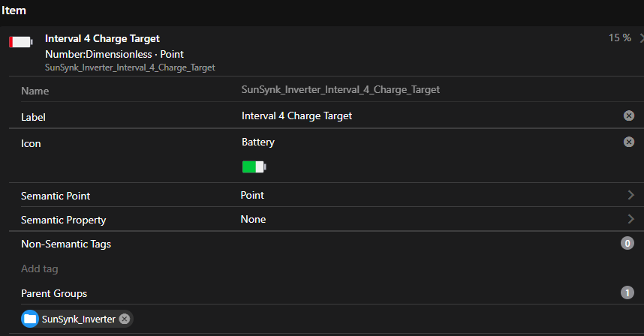Viewport: 644px width, 336px height.
Task: Click the 15 % state value
Action: tap(619, 37)
